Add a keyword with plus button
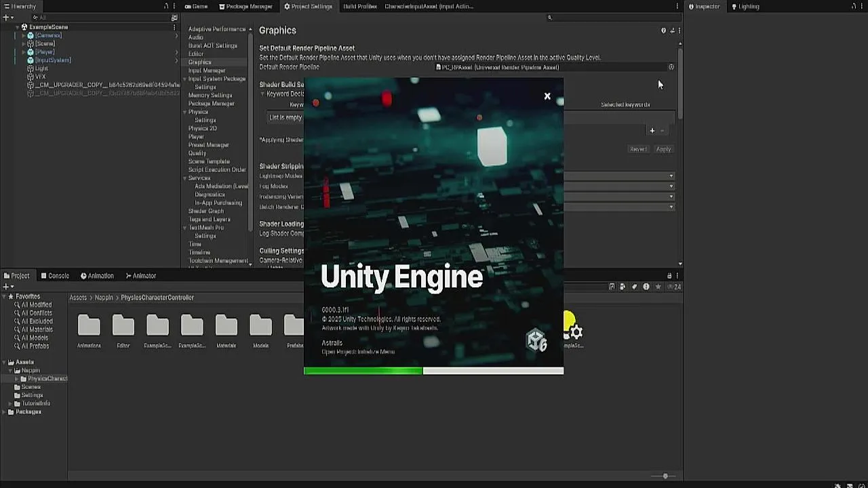Image resolution: width=868 pixels, height=488 pixels. click(x=652, y=131)
